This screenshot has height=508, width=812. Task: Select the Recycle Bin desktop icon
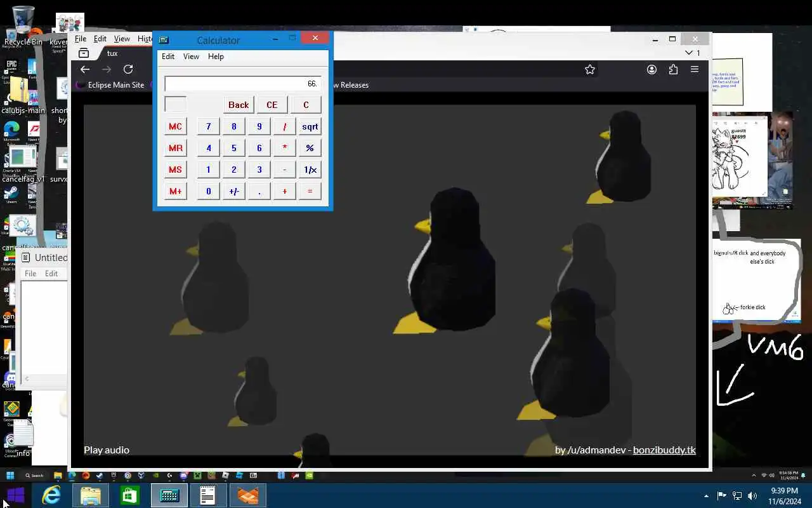click(23, 27)
